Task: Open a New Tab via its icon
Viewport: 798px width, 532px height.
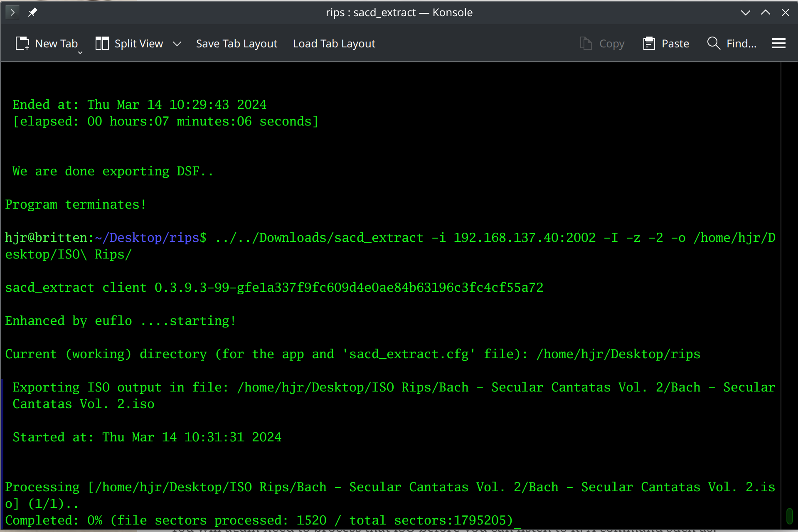Action: [22, 43]
